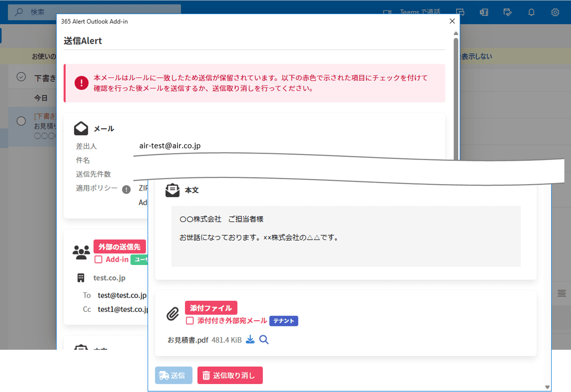571x392 pixels.
Task: Click the policy info exclamation icon
Action: (126, 189)
